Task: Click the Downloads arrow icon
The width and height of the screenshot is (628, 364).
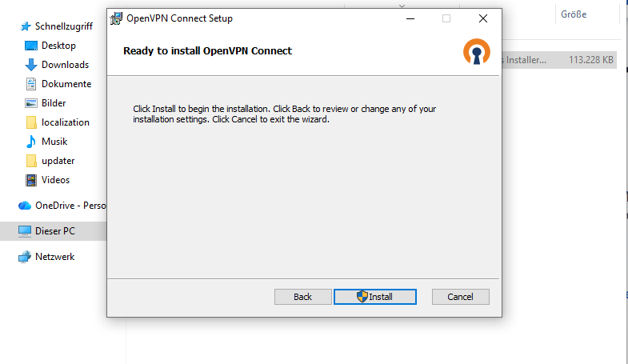Action: [x=32, y=65]
